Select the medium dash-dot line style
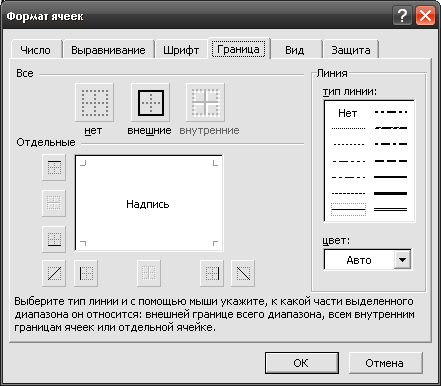Screen dimensions: 441x386 tap(391, 144)
